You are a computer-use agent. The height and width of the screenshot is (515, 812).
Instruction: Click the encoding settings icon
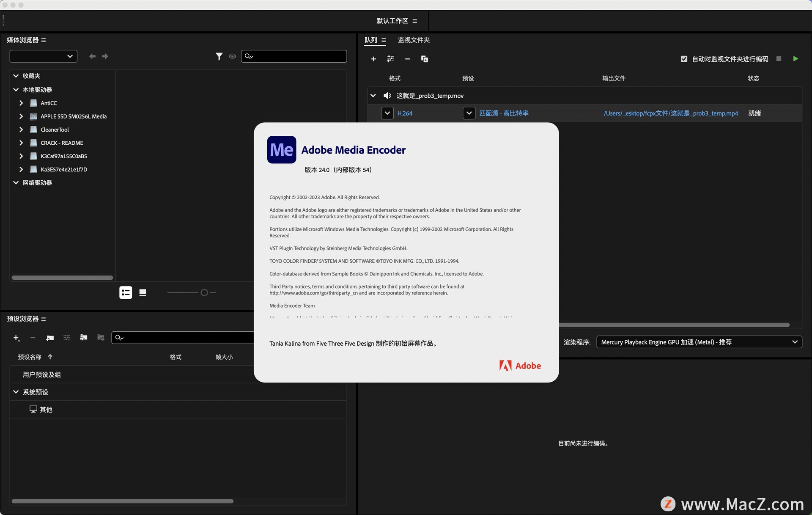click(390, 58)
